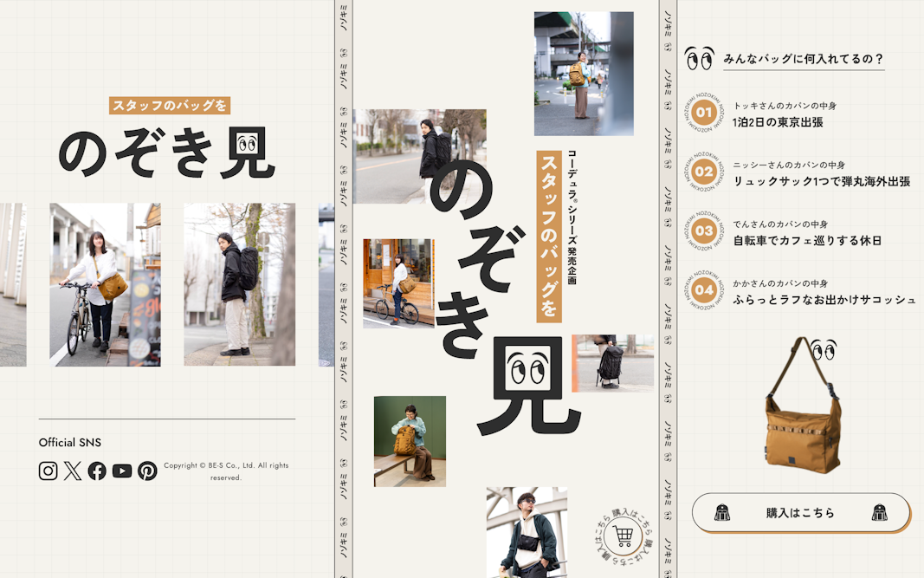Click the brown shoulder bag product image
Viewport: 924px width, 578px height.
pos(803,406)
